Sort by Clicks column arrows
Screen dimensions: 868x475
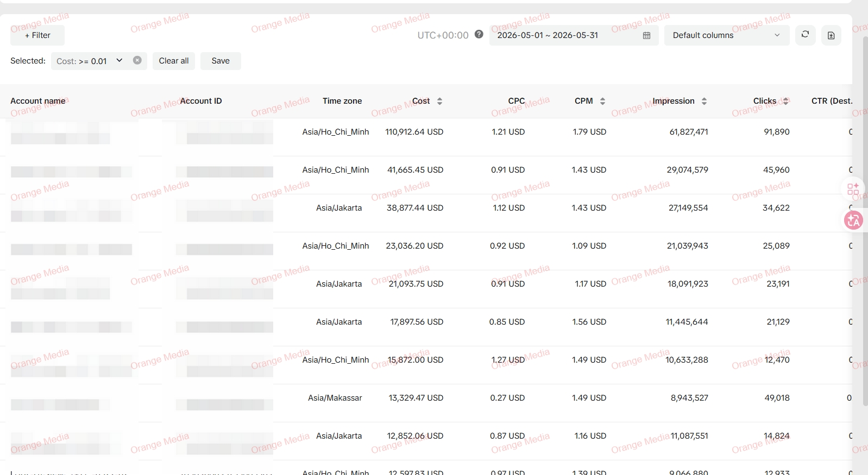(785, 101)
